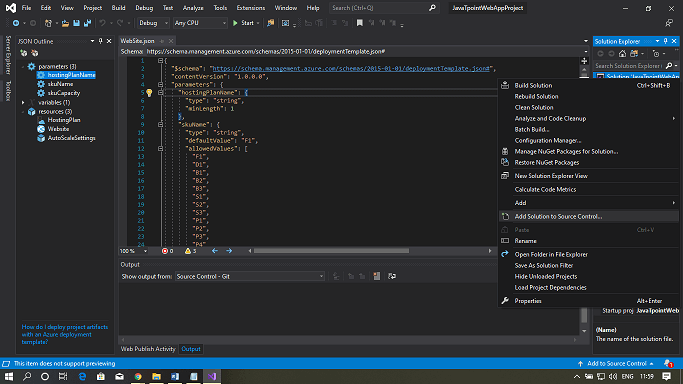The image size is (683, 384).
Task: Click Properties in the context menu
Action: (589, 301)
